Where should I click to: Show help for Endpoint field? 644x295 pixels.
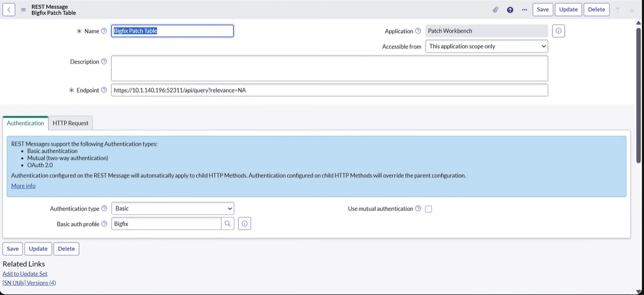pos(104,90)
